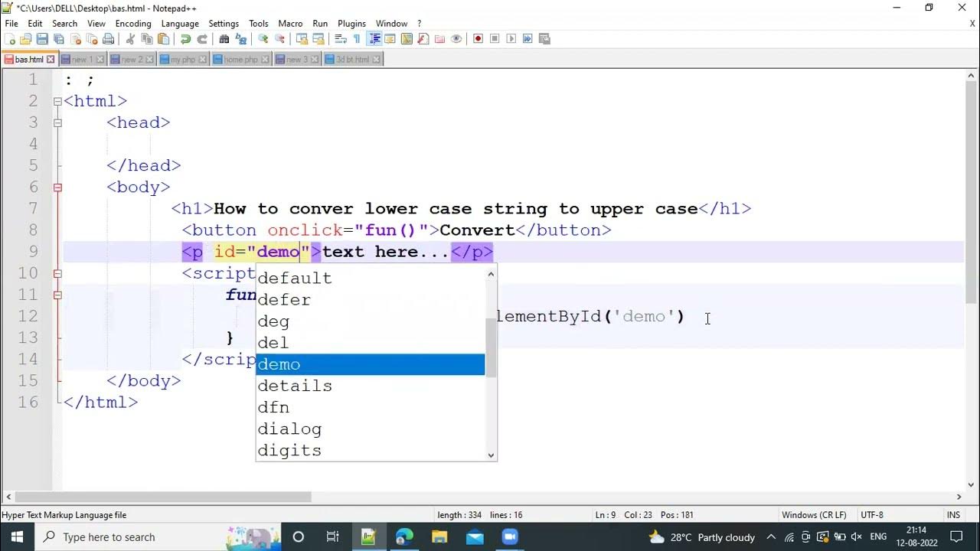
Task: Click the Save All toolbar icon
Action: (x=58, y=38)
